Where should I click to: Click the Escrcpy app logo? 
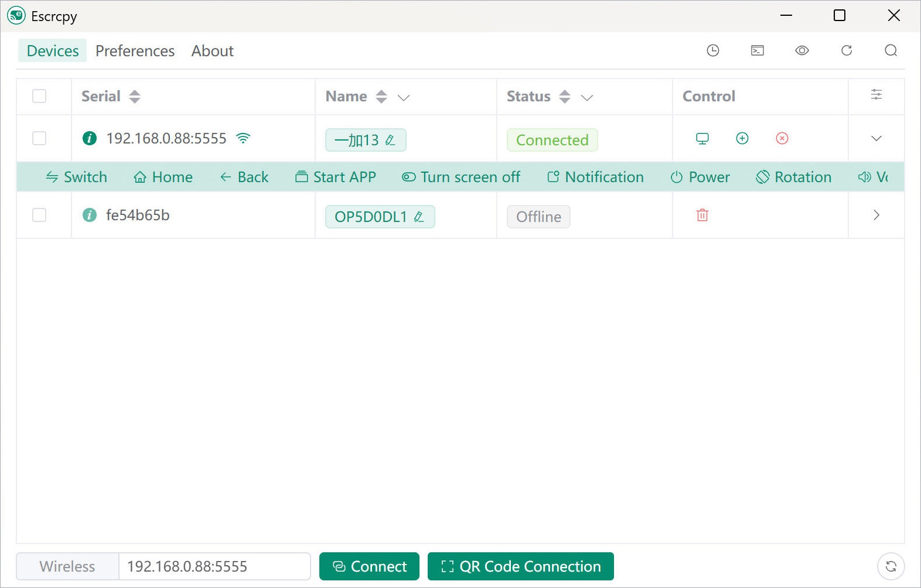point(16,16)
